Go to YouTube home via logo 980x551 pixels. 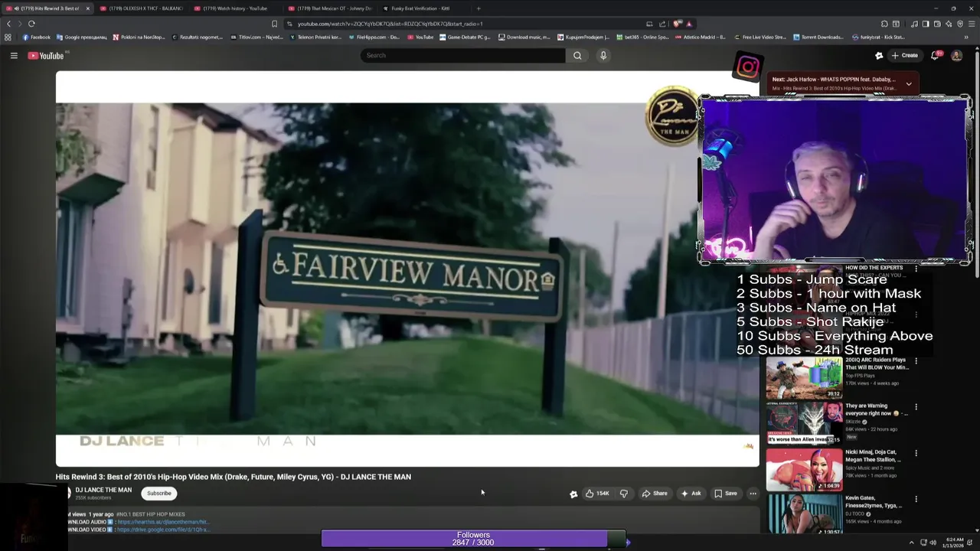tap(47, 55)
